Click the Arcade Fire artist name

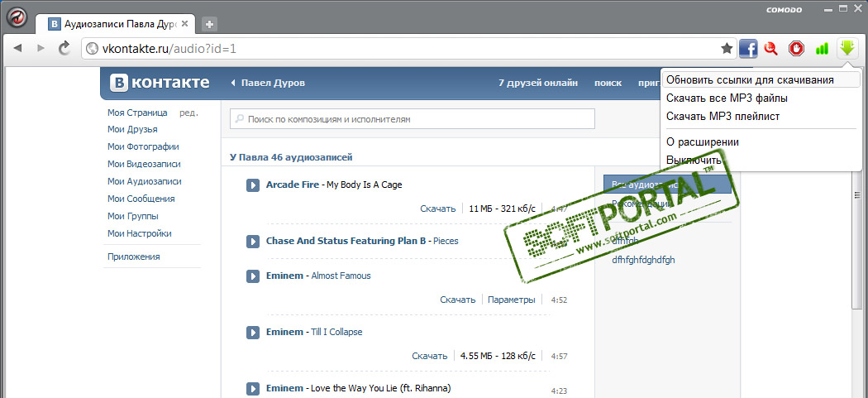pos(293,185)
